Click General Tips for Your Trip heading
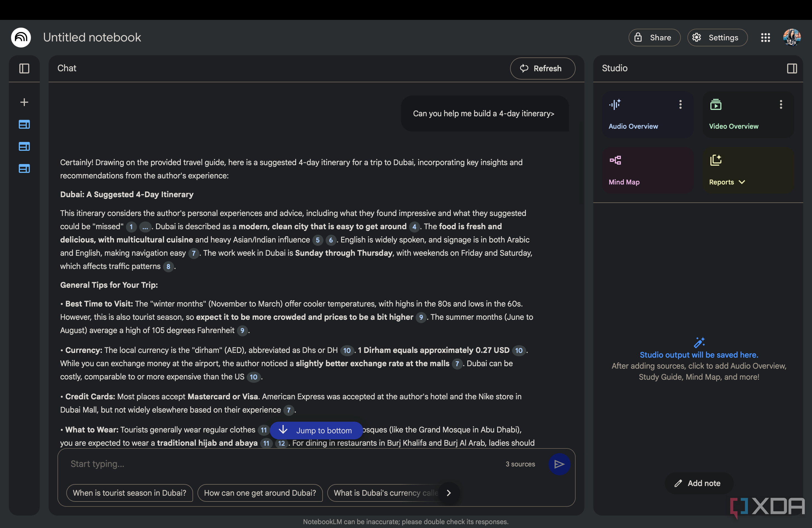Viewport: 812px width, 528px height. [109, 285]
